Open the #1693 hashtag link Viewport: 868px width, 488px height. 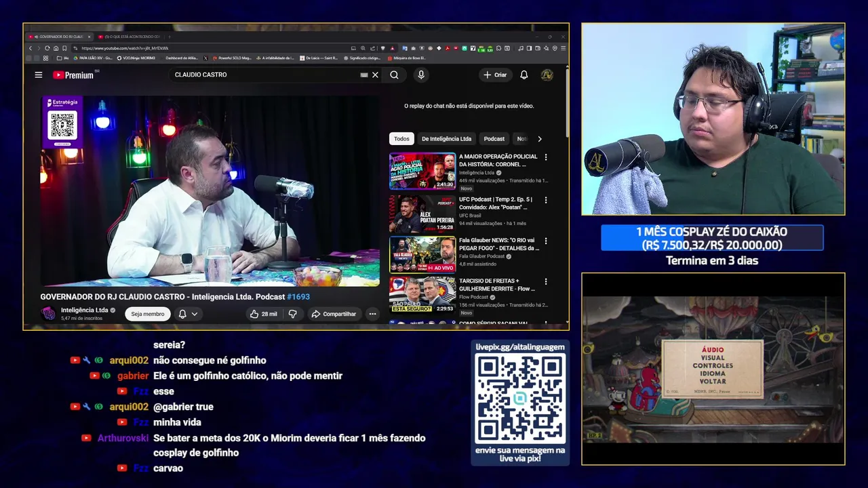click(x=298, y=297)
